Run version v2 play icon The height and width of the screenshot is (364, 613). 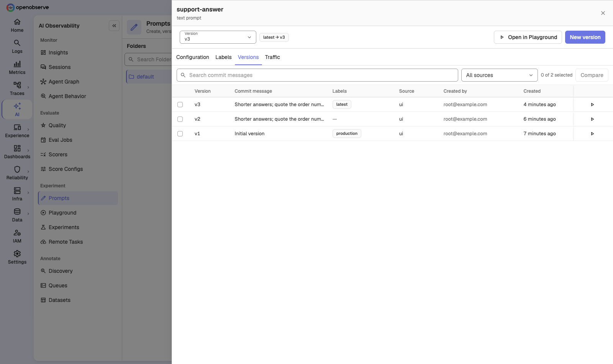(592, 119)
